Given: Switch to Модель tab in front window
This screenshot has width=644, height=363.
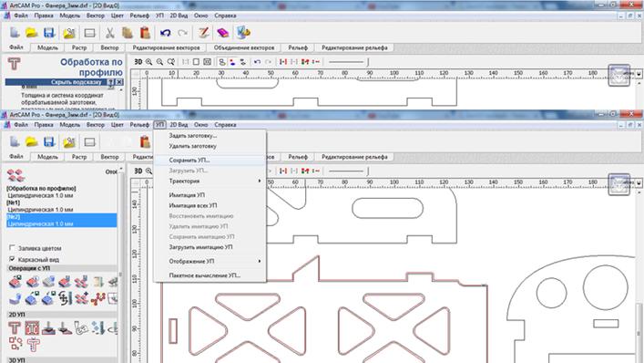Looking at the screenshot, I should [47, 157].
